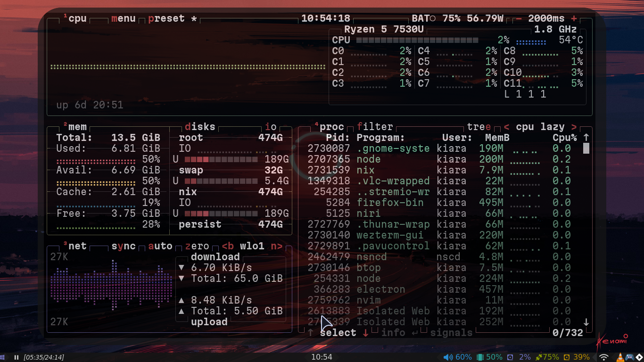The height and width of the screenshot is (362, 644).
Task: Click the game controller tray icon
Action: click(629, 357)
